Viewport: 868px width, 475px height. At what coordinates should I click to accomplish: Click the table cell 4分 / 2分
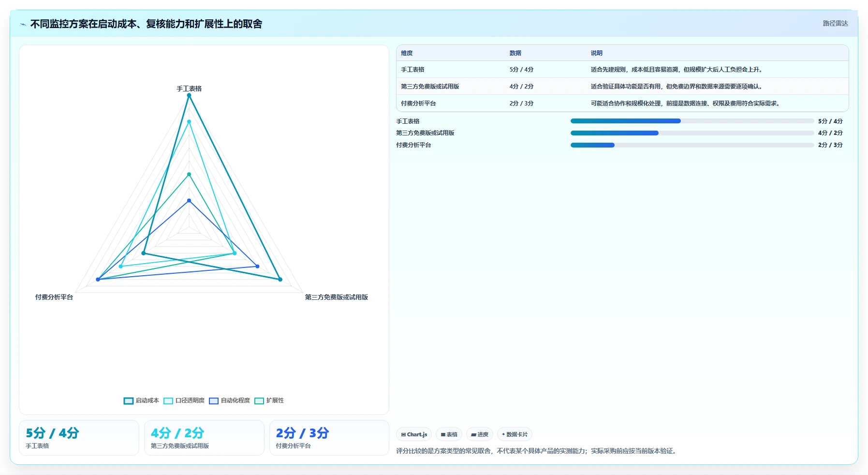coord(521,87)
